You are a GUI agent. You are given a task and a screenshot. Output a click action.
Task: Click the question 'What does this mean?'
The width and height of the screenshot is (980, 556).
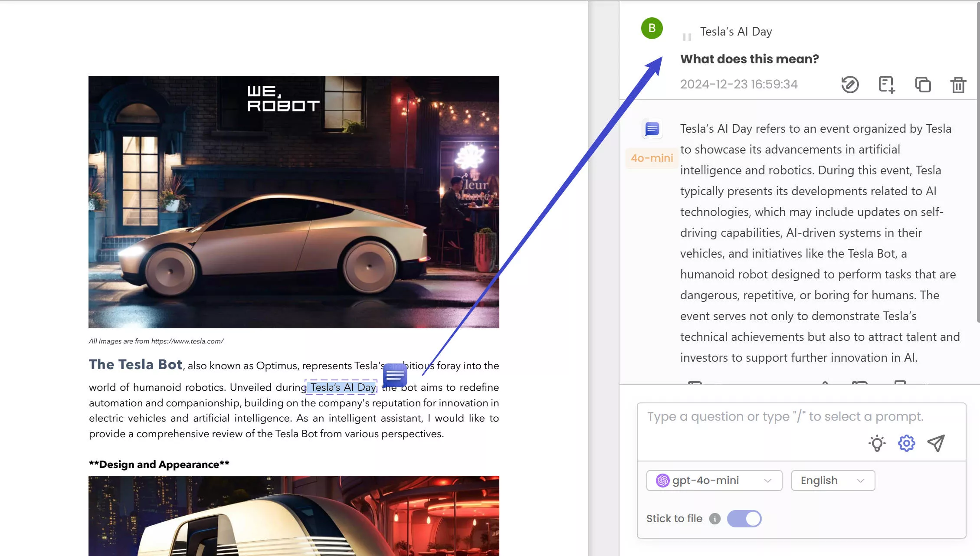click(749, 59)
